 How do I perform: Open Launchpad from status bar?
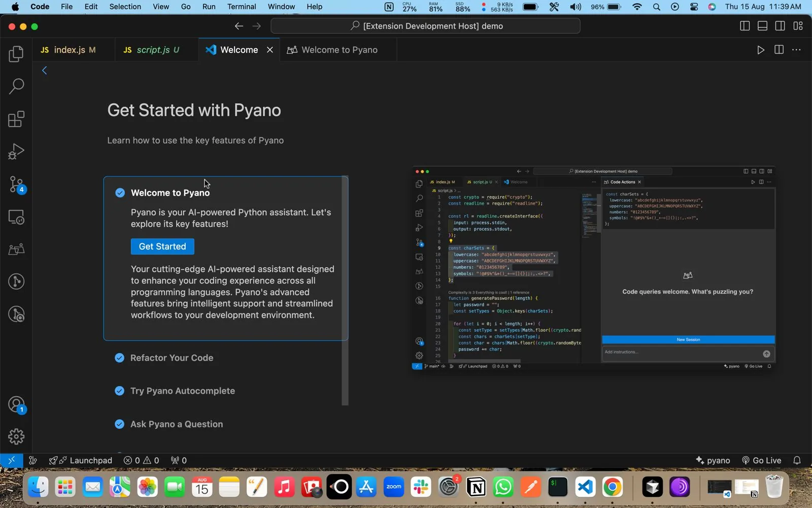pos(81,460)
